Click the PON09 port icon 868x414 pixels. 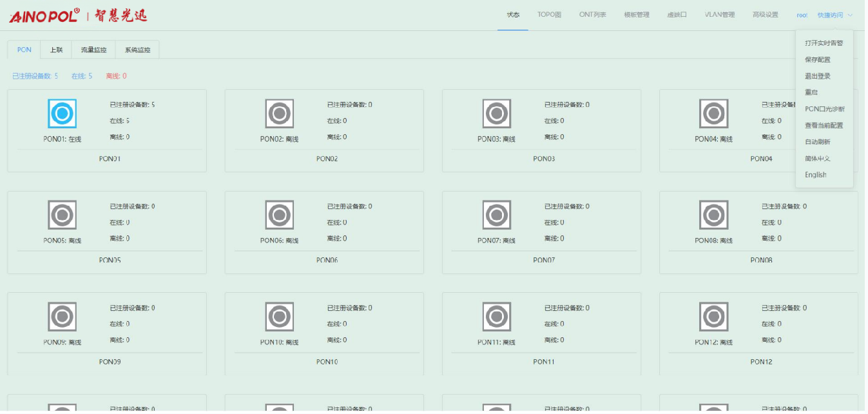click(x=63, y=317)
